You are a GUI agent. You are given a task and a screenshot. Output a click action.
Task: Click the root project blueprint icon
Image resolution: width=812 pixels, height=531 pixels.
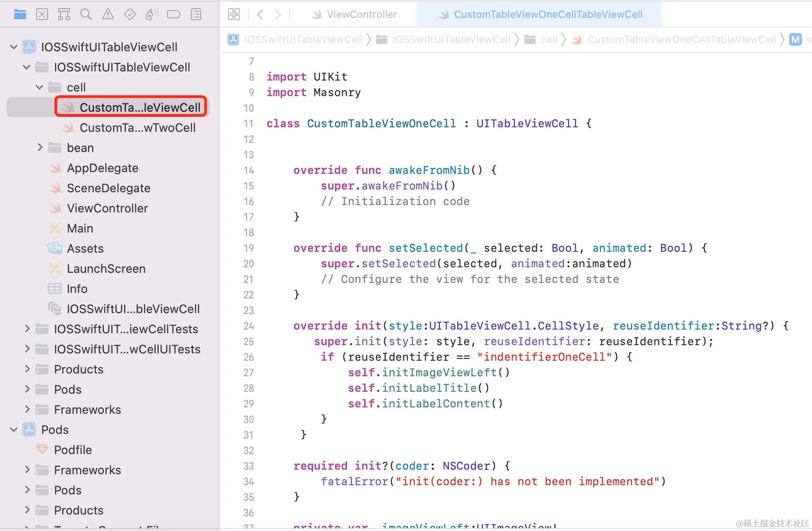tap(29, 47)
